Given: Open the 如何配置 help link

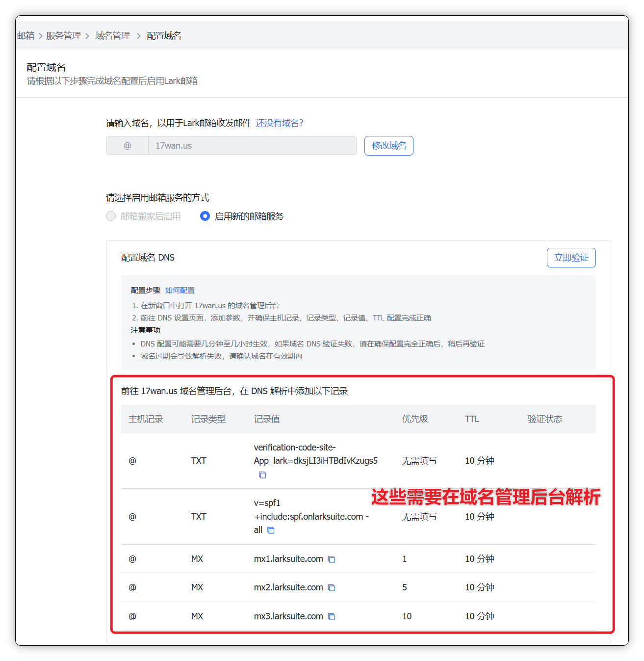Looking at the screenshot, I should tap(180, 291).
